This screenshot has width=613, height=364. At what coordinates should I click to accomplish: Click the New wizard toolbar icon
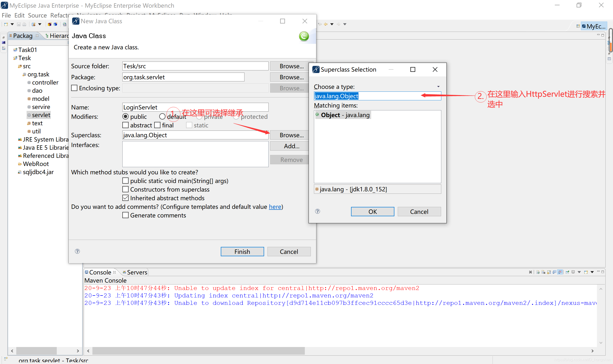(6, 24)
